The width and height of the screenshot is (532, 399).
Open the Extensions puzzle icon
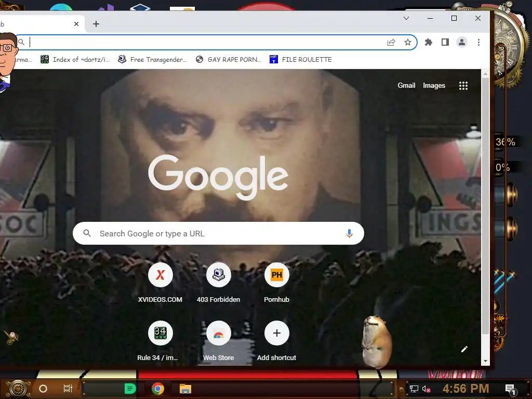[x=429, y=42]
